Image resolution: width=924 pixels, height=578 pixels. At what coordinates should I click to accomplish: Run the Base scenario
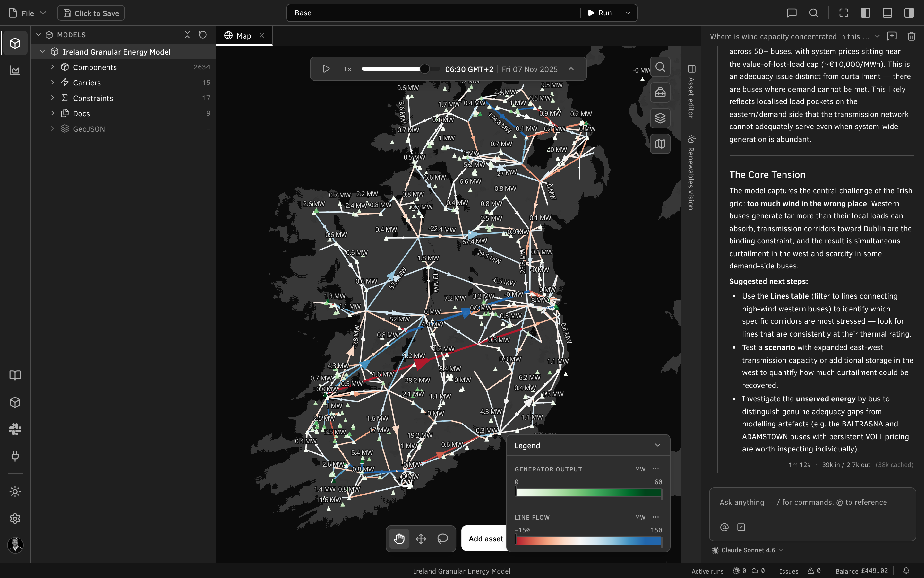coord(599,13)
